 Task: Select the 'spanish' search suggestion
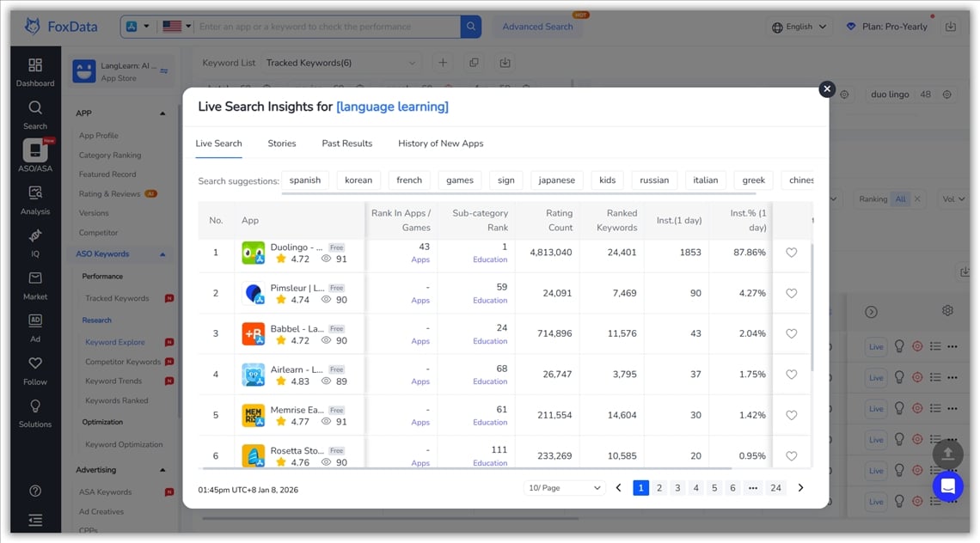click(x=305, y=180)
